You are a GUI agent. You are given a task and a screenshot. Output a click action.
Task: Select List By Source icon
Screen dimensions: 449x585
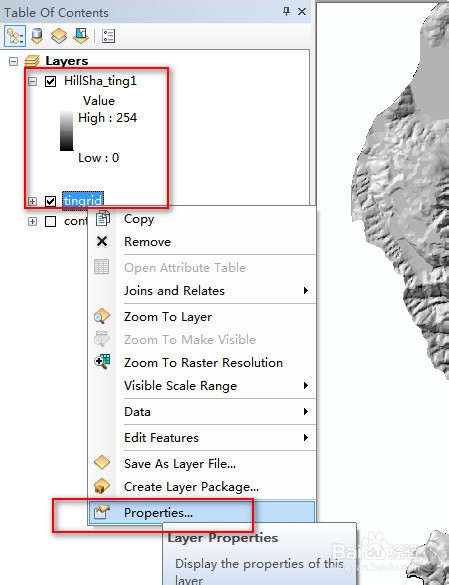37,36
